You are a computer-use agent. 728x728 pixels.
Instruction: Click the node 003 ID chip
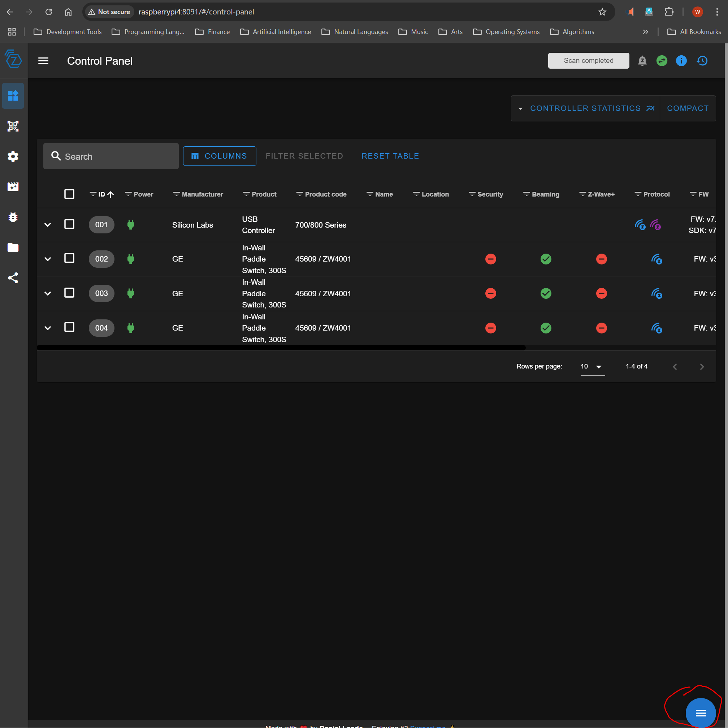(x=101, y=293)
